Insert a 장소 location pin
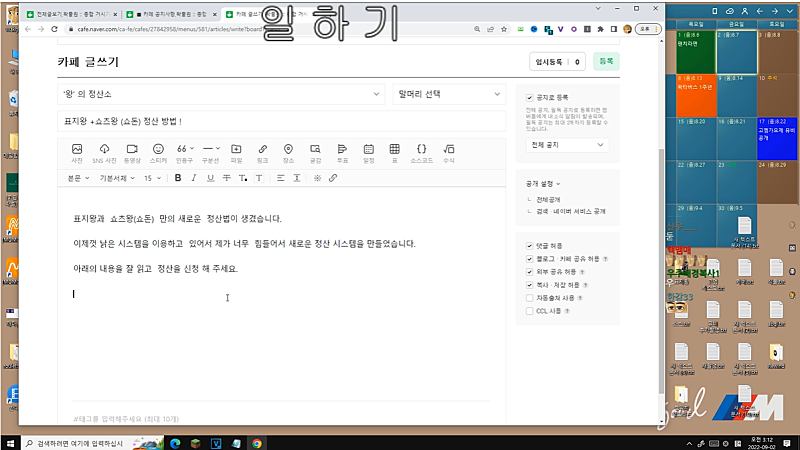Viewport: 800px width, 450px height. click(x=288, y=152)
